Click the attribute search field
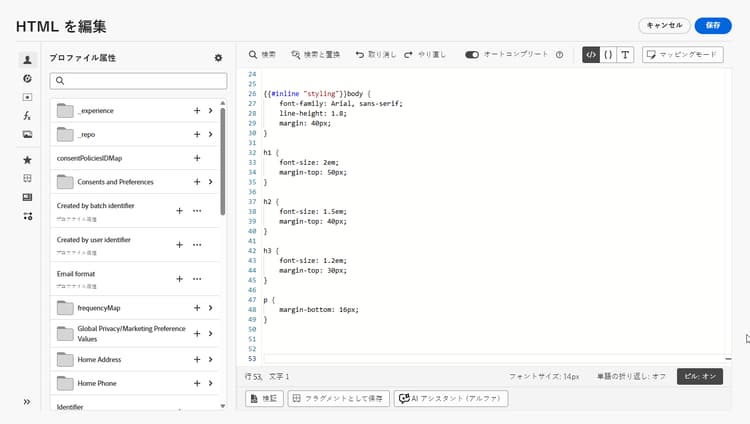Screen dimensions: 750x424 pos(138,81)
